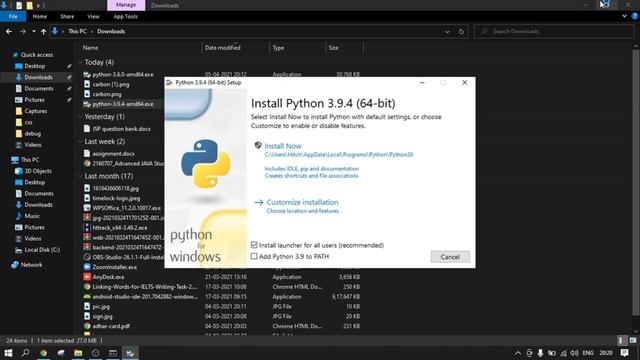Refresh the Downloads folder
The width and height of the screenshot is (640, 360).
(461, 31)
